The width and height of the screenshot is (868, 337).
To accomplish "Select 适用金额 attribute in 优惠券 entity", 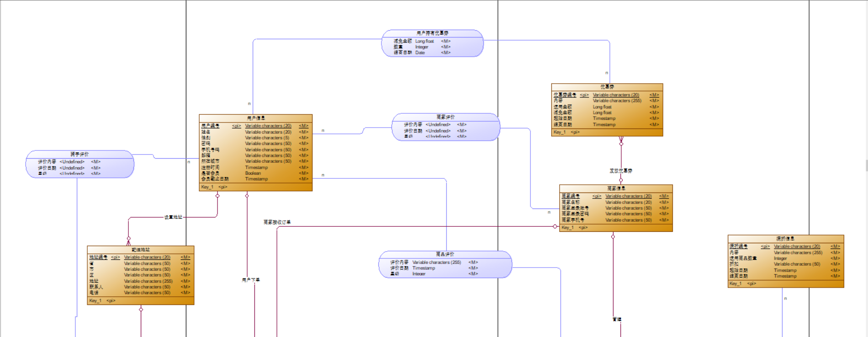I will point(607,107).
